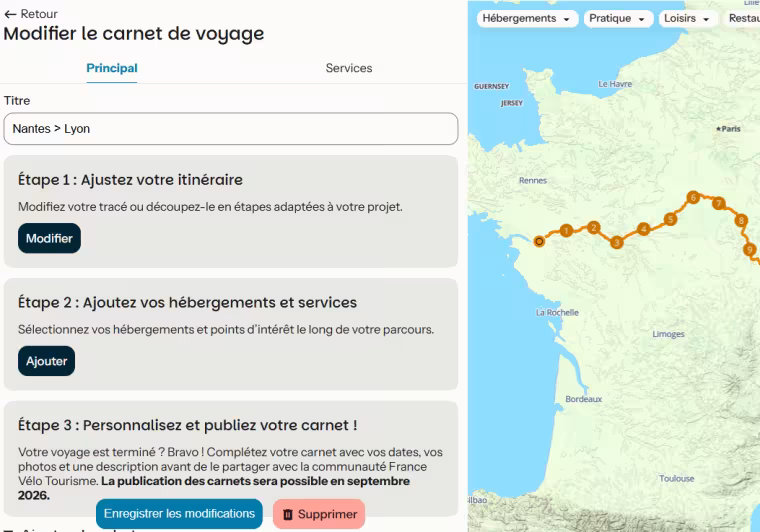Click the La Rochelle label on the map
Viewport: 760px width, 532px height.
tap(557, 313)
